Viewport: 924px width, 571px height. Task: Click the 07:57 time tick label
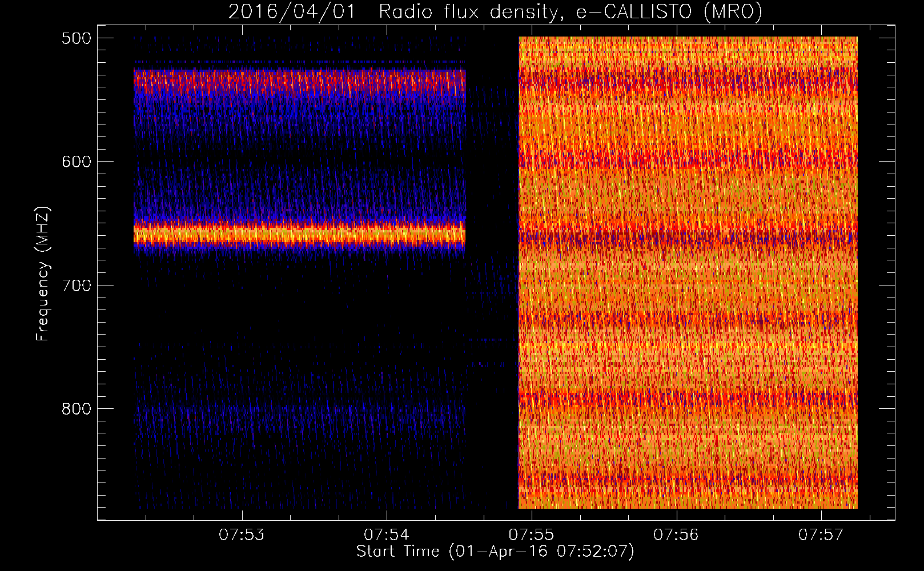click(x=821, y=535)
